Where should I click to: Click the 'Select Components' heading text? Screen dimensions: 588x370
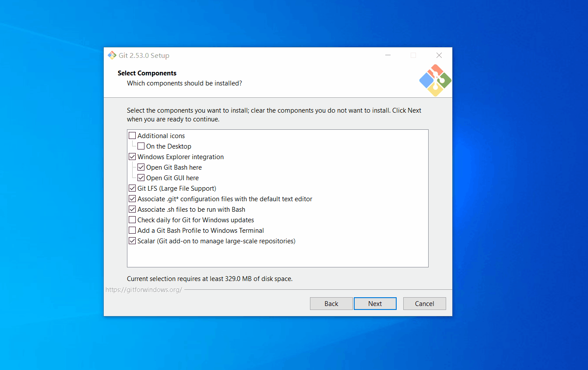[x=147, y=73]
